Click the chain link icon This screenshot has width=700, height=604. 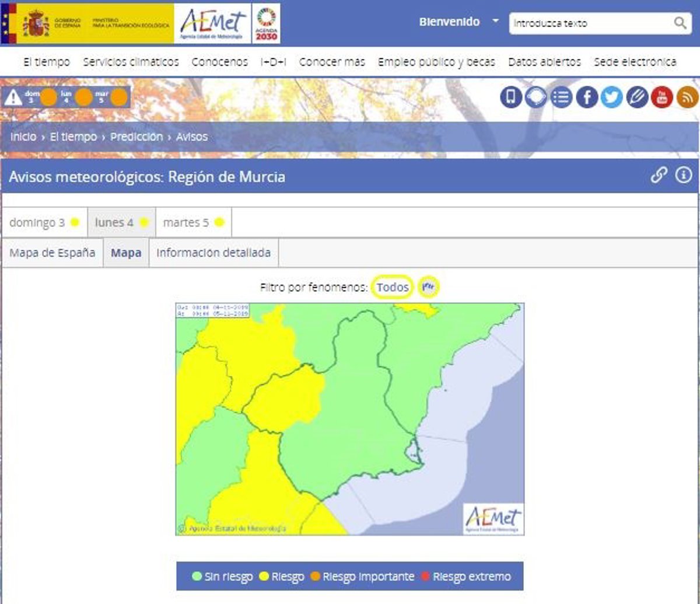coord(659,175)
